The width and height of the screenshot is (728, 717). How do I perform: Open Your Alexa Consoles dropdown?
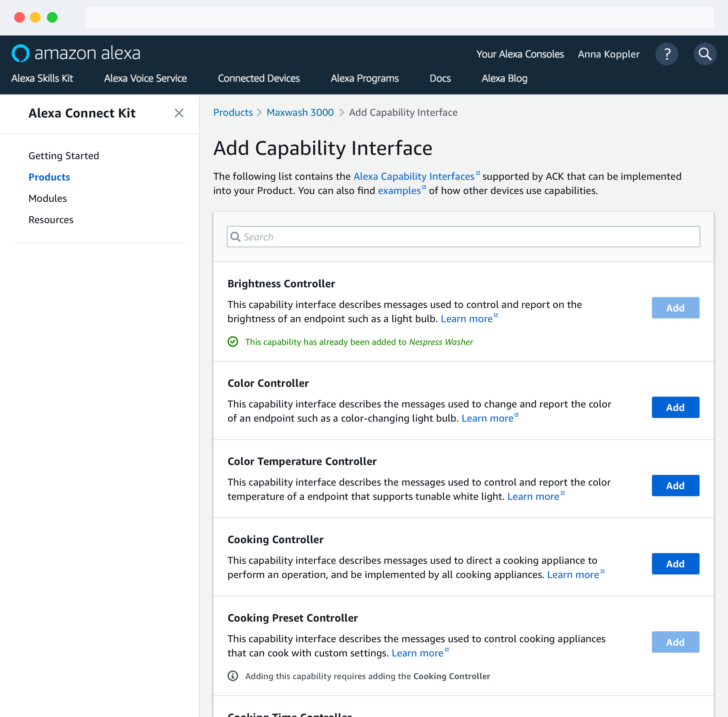click(x=520, y=54)
